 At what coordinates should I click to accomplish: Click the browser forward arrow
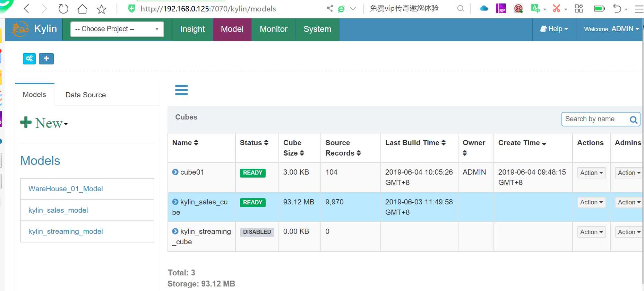tap(44, 8)
